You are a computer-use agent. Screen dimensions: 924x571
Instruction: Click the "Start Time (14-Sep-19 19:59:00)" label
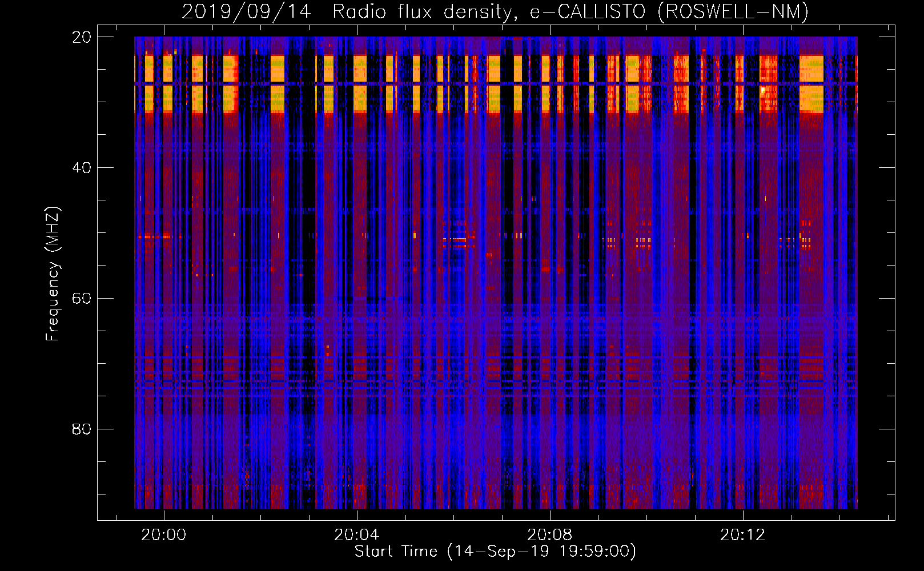click(495, 552)
